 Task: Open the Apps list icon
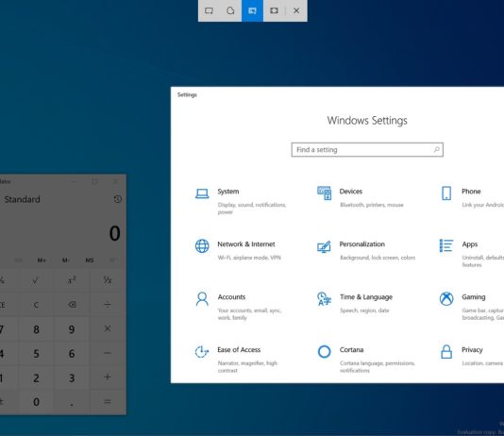click(446, 245)
